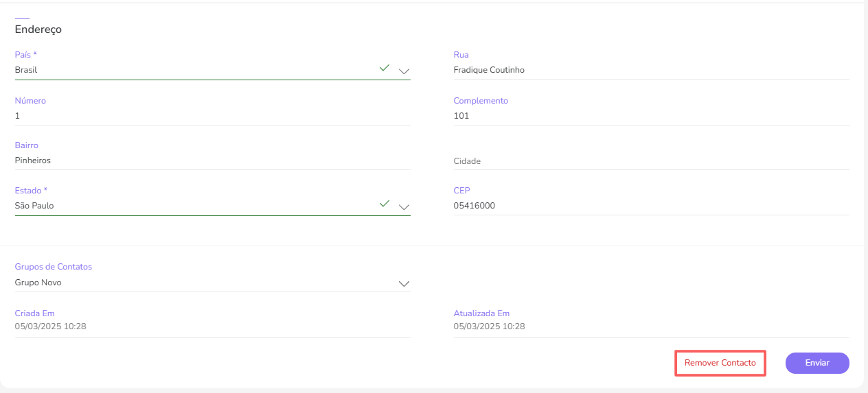Click the Rua field with Fradique Coutinho
Viewport: 868px width, 393px height.
(650, 70)
